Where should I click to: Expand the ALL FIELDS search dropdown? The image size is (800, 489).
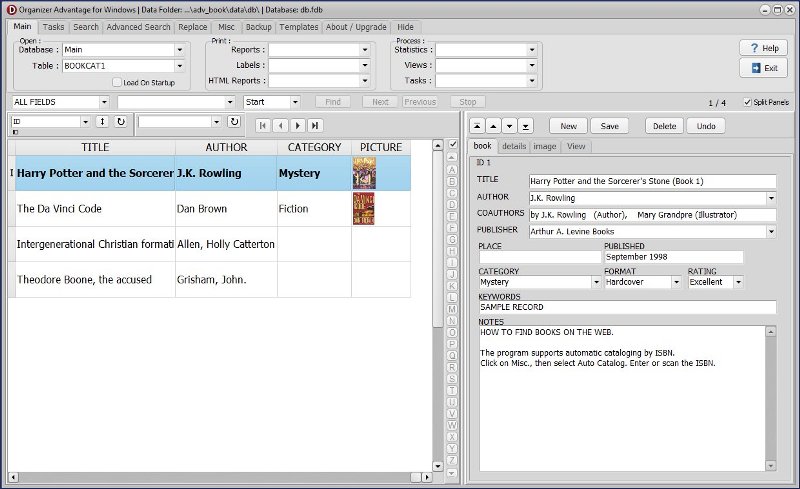(104, 102)
